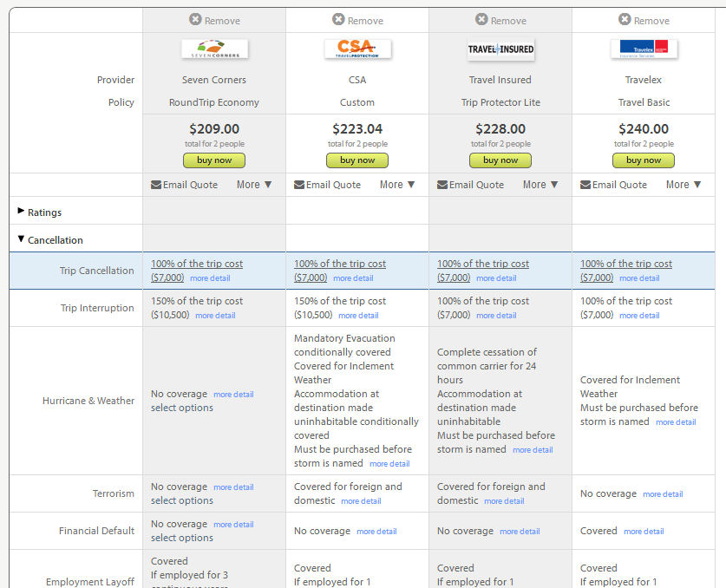Email the Travel Insured quote envelope icon

442,185
